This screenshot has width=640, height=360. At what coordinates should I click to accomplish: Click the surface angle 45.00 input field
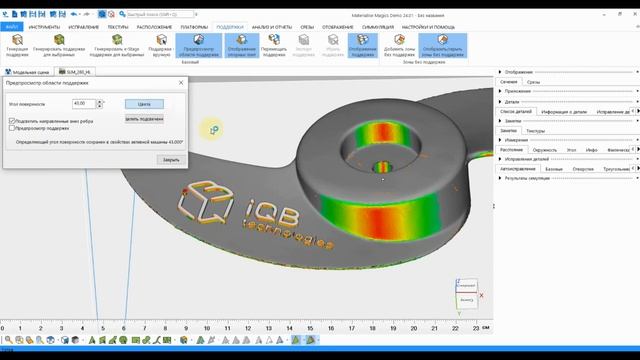(84, 104)
